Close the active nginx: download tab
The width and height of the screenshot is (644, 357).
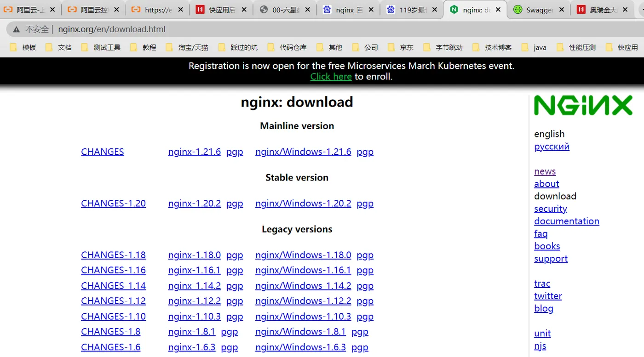[x=498, y=10]
